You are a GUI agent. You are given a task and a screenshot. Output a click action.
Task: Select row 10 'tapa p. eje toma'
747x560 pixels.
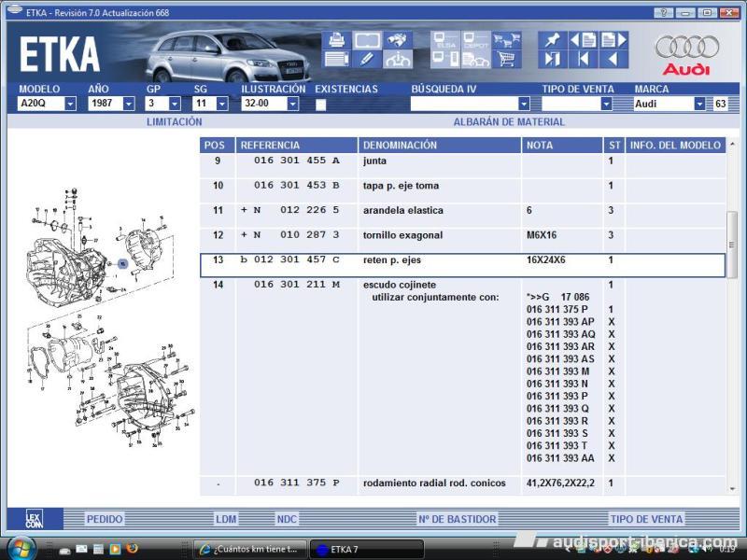(x=462, y=190)
